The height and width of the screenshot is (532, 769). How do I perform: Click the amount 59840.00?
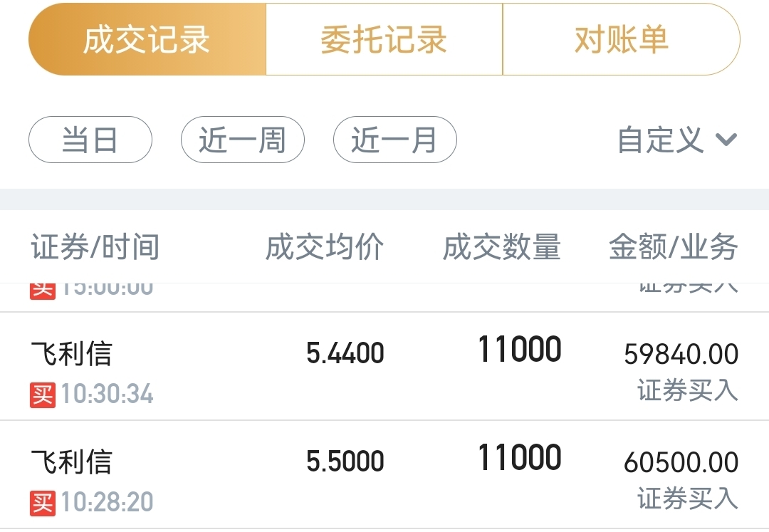681,354
